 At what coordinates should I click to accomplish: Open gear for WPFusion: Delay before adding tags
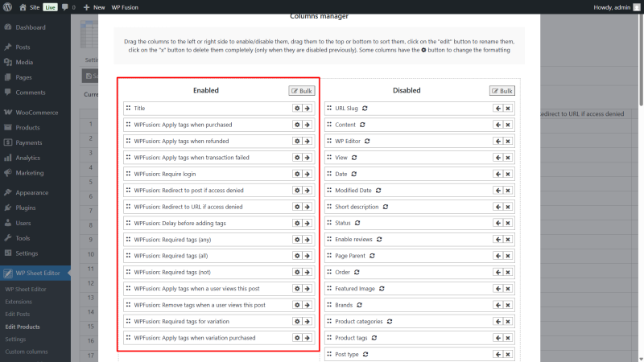click(x=297, y=224)
